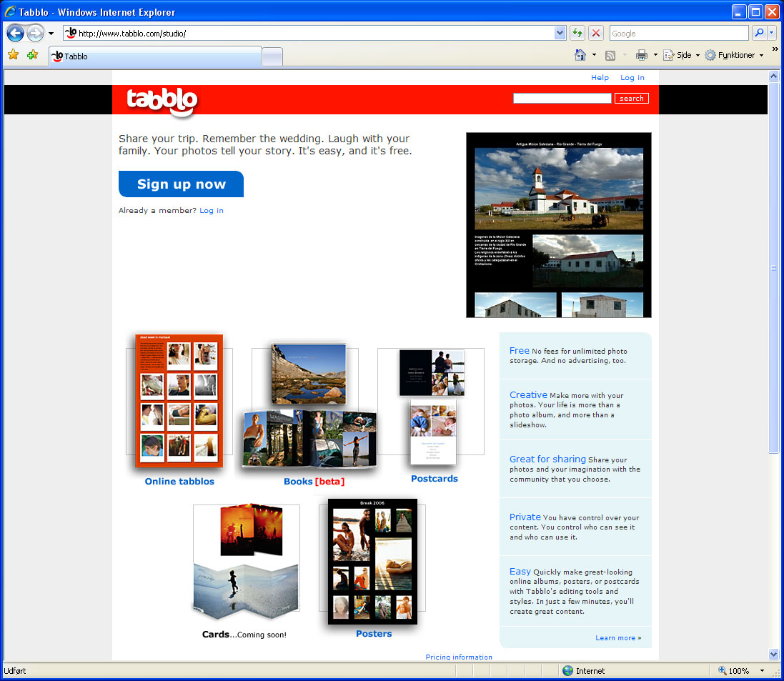The image size is (784, 681).
Task: Click the Add to Favorites icon
Action: [x=32, y=55]
